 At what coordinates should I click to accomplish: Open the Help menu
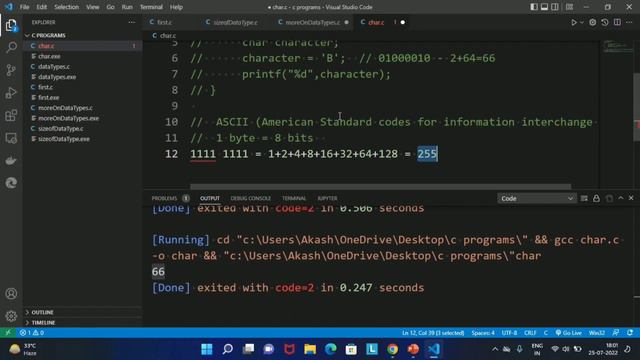[176, 7]
